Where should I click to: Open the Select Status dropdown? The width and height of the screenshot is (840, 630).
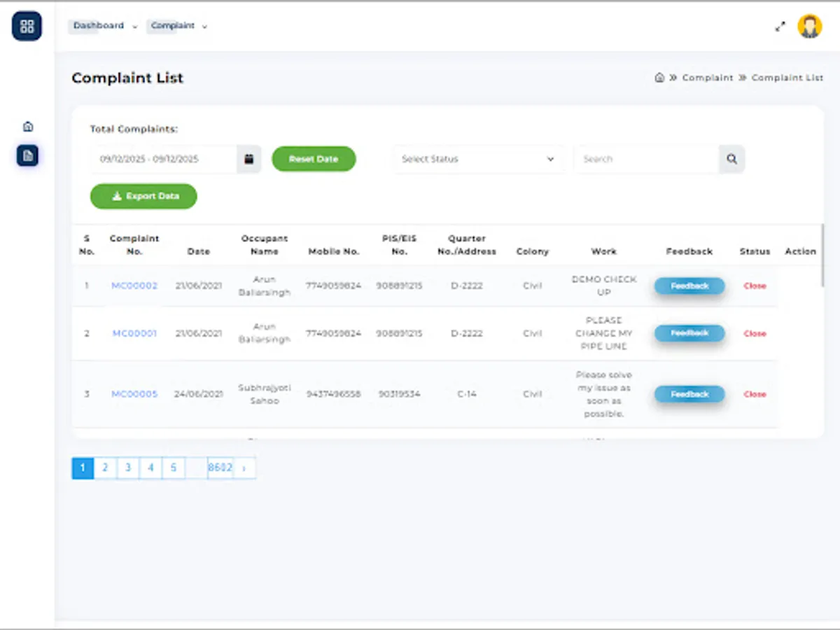[478, 159]
